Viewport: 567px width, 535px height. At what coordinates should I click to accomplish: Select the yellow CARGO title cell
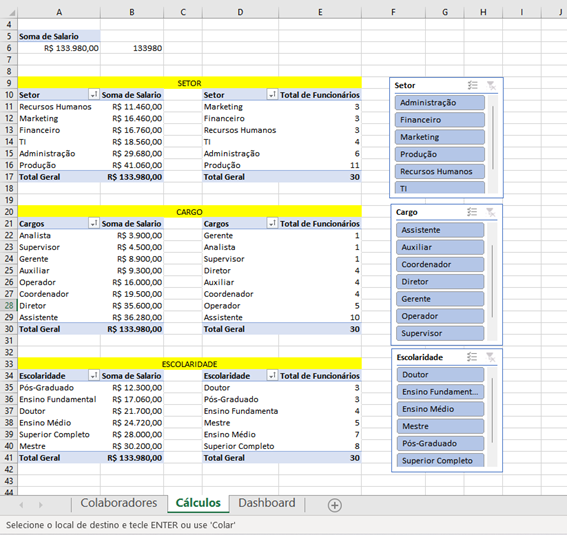click(189, 212)
